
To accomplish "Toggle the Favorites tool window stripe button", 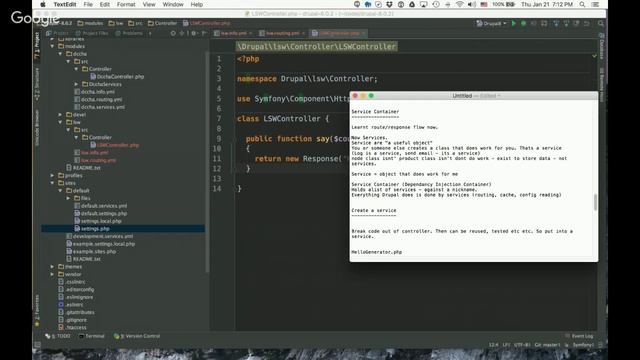I will 37,311.
